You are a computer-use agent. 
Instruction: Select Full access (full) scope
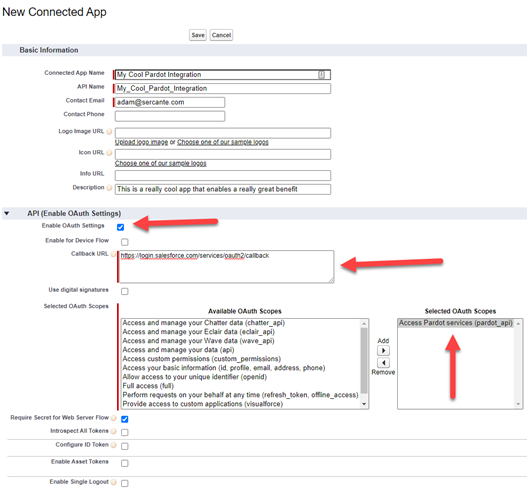click(148, 386)
